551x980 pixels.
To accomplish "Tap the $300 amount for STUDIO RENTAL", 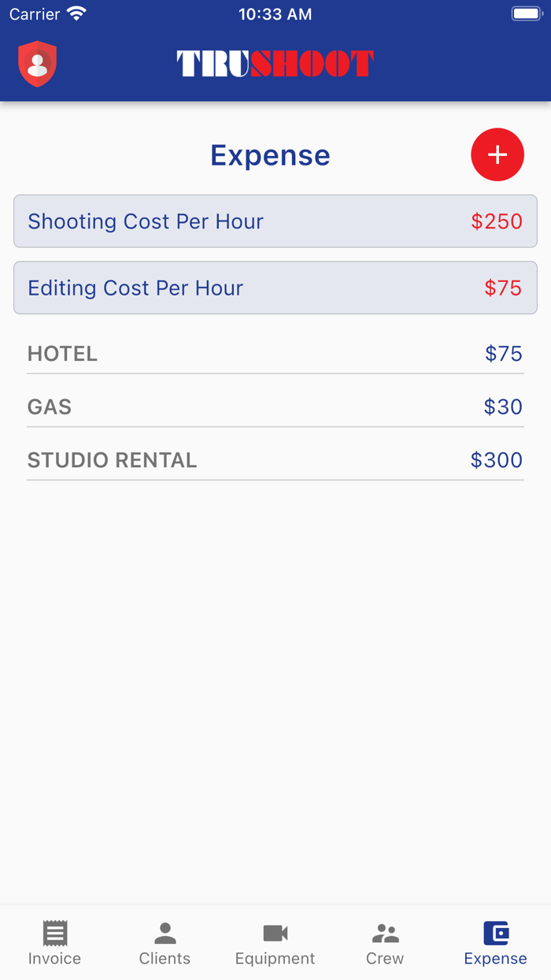I will point(497,460).
